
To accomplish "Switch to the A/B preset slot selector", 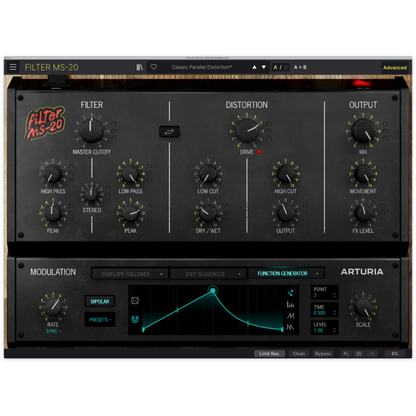I will (x=280, y=67).
